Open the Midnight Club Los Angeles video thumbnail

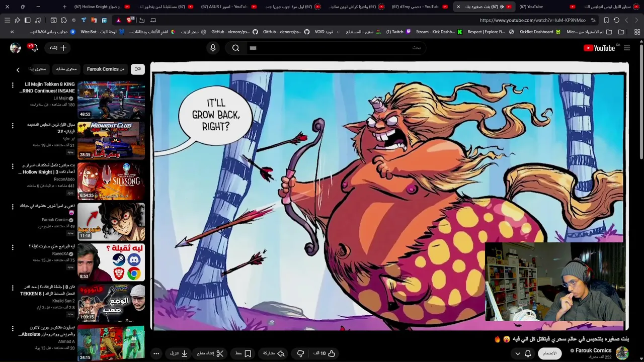pyautogui.click(x=111, y=140)
